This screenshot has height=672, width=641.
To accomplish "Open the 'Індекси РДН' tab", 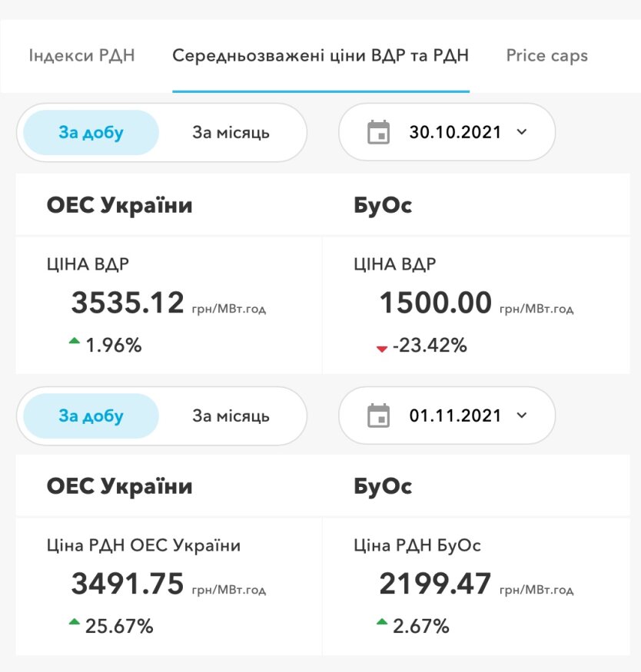I will click(81, 56).
